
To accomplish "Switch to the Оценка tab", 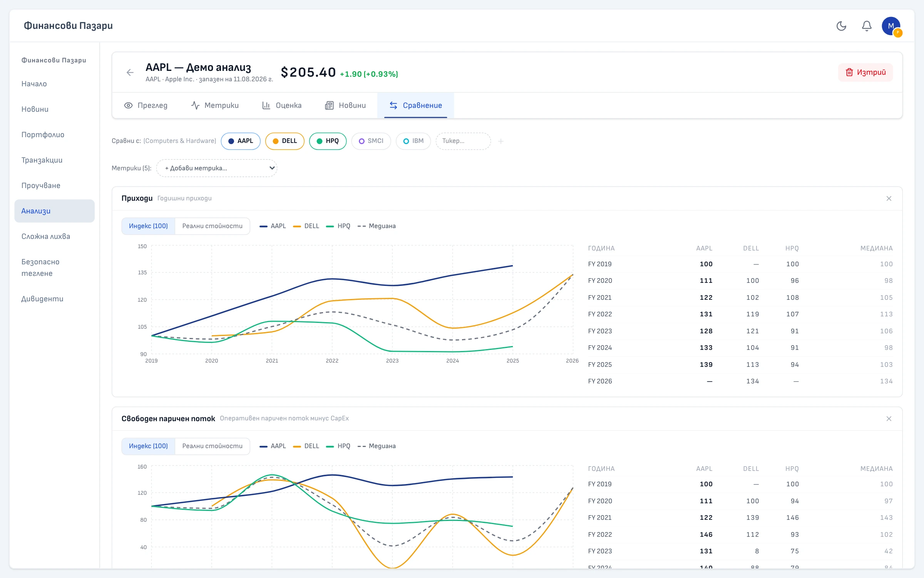I will pos(282,106).
